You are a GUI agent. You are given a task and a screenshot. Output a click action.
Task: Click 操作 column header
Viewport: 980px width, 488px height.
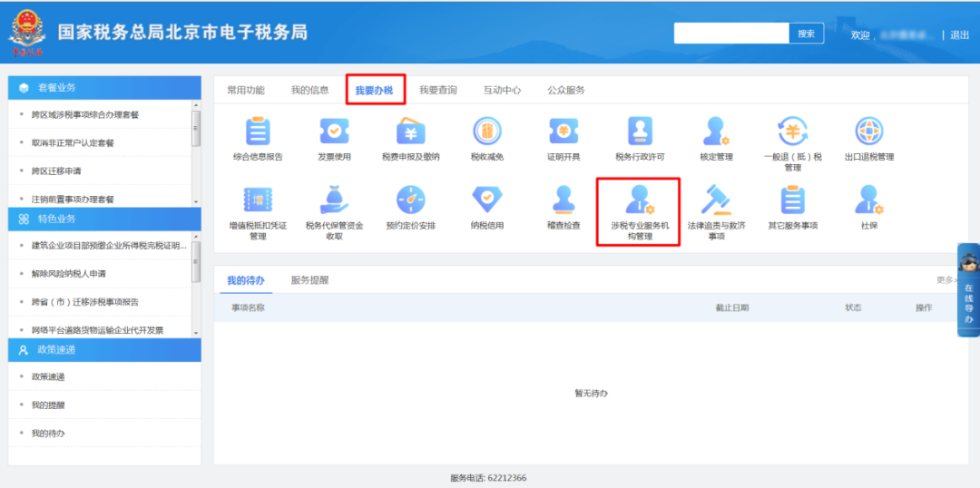tap(924, 308)
